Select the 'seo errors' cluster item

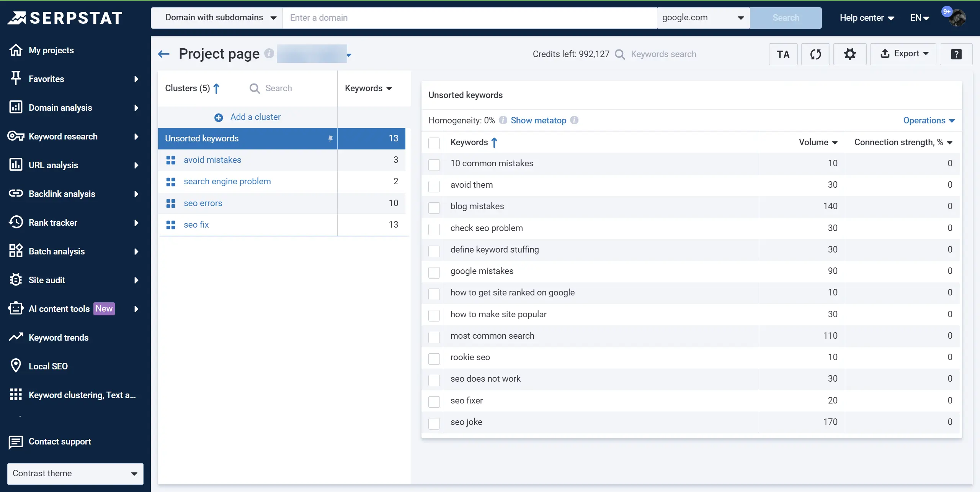tap(203, 203)
